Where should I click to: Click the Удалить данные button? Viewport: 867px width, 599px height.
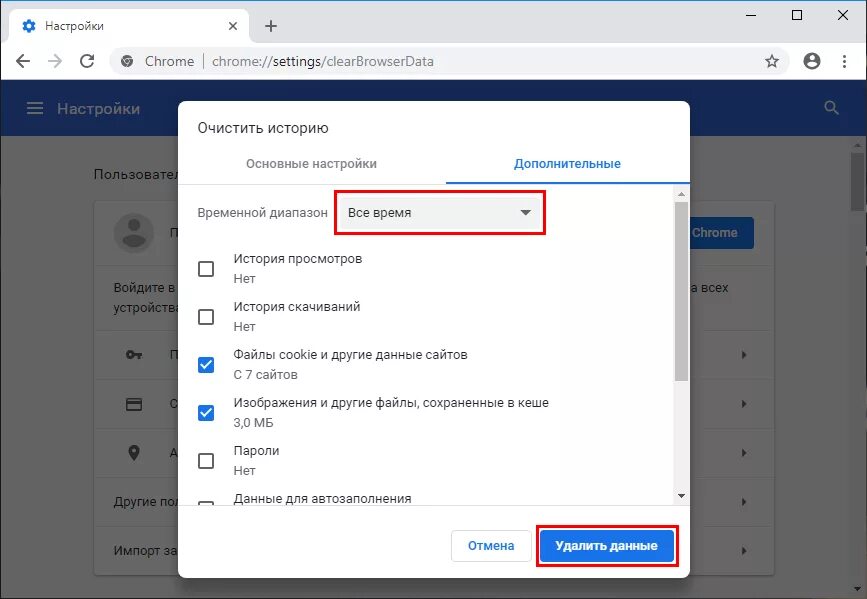point(607,546)
